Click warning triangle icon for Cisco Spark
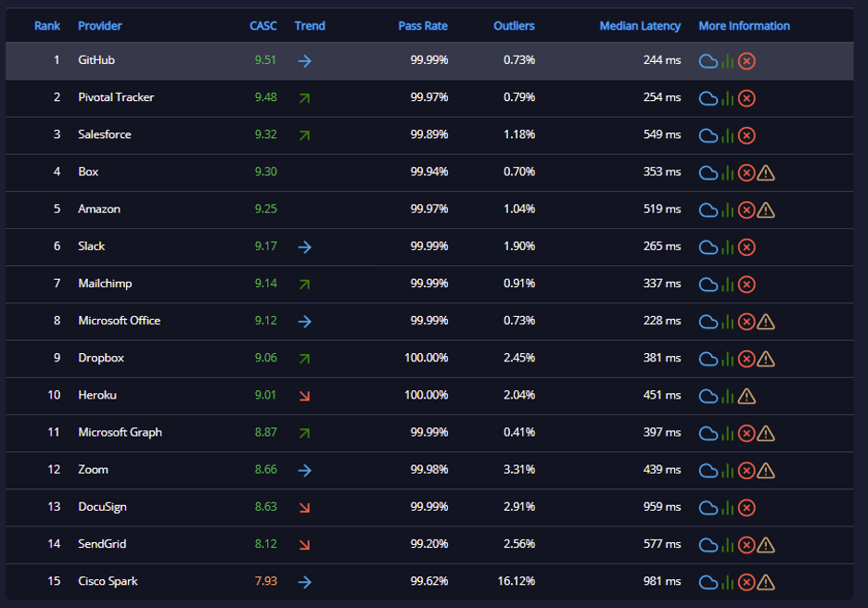Screen dimensions: 868x608 pos(766,582)
